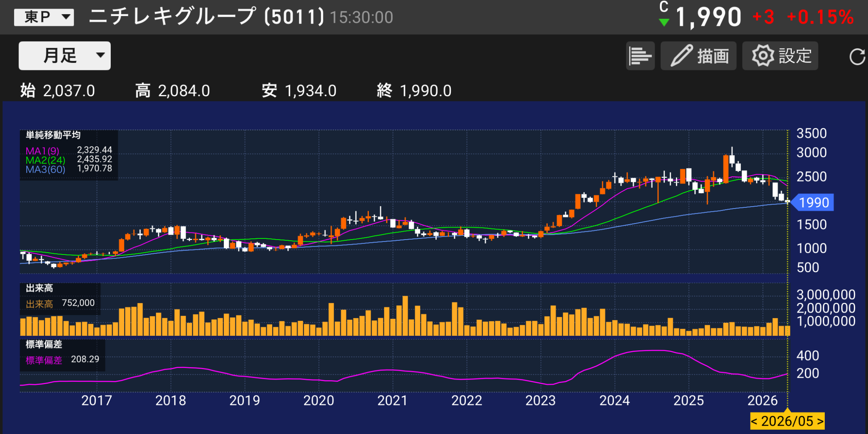Viewport: 868px width, 434px height.
Task: Click MA1(9) legend entry
Action: pos(42,151)
